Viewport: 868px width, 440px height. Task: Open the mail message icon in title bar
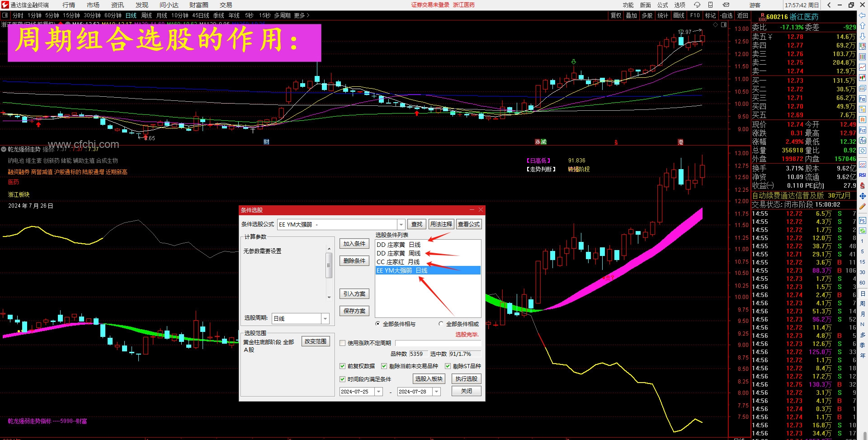[x=726, y=5]
